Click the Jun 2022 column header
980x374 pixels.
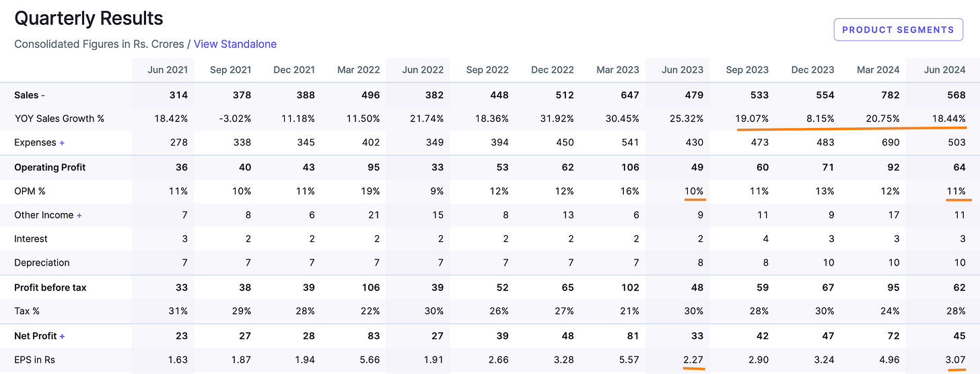(x=423, y=69)
